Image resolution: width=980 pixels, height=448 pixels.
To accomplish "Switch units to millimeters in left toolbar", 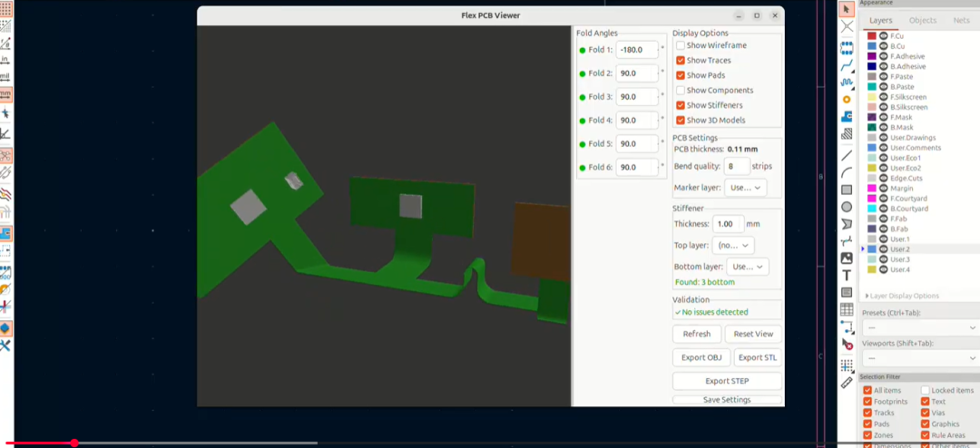I will point(5,95).
